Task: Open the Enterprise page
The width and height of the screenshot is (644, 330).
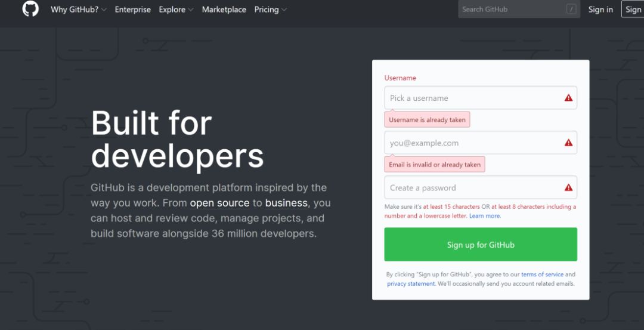Action: [x=132, y=10]
